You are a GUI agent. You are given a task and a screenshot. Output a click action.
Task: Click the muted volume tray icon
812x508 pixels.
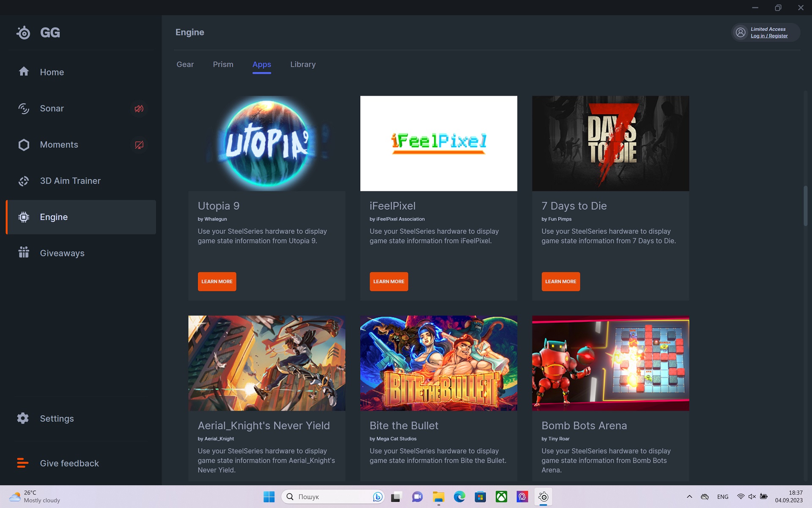tap(752, 497)
